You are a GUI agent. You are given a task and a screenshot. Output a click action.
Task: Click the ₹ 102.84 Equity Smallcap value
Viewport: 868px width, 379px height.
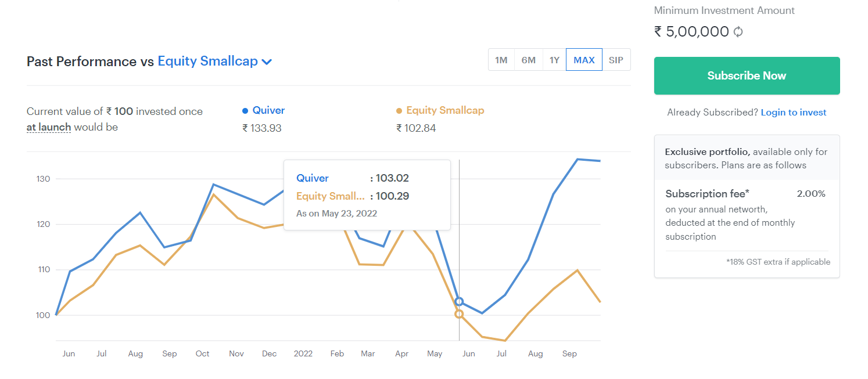[416, 128]
